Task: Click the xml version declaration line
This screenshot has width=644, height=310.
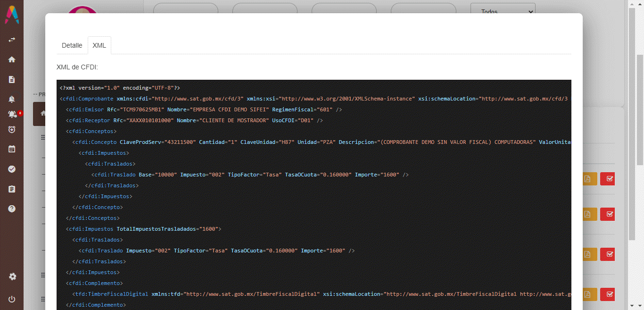Action: (120, 88)
